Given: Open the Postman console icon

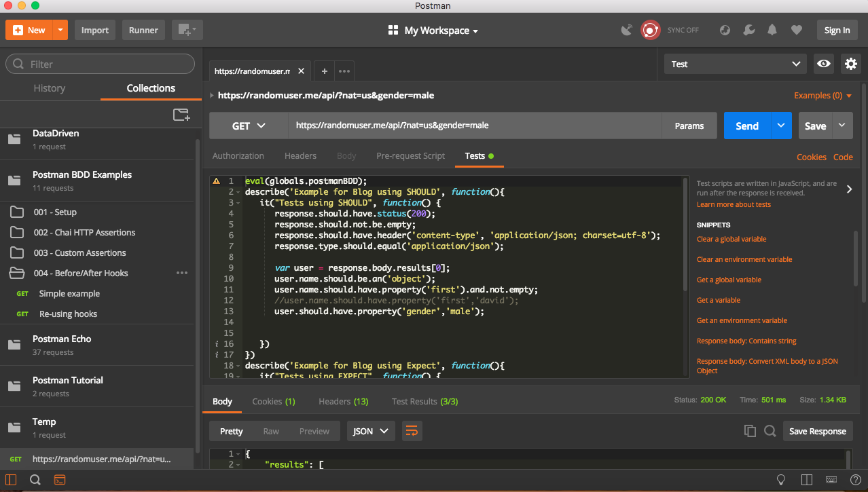Looking at the screenshot, I should (60, 480).
